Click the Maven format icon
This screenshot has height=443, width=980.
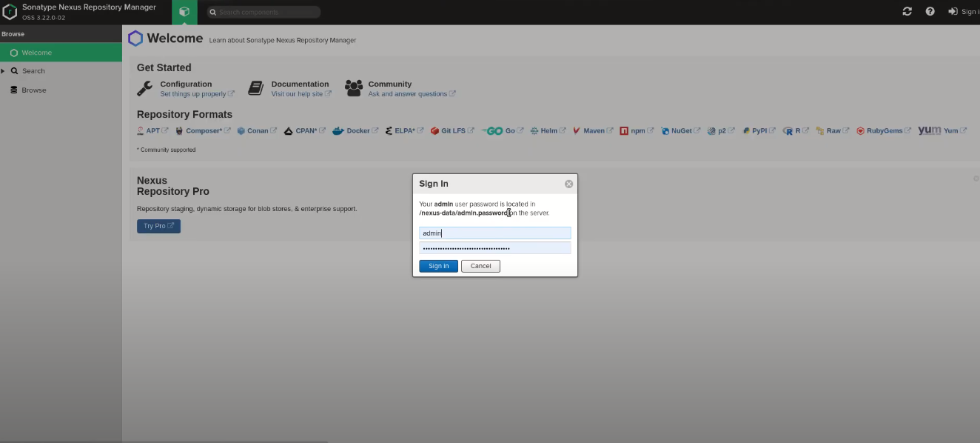coord(576,131)
